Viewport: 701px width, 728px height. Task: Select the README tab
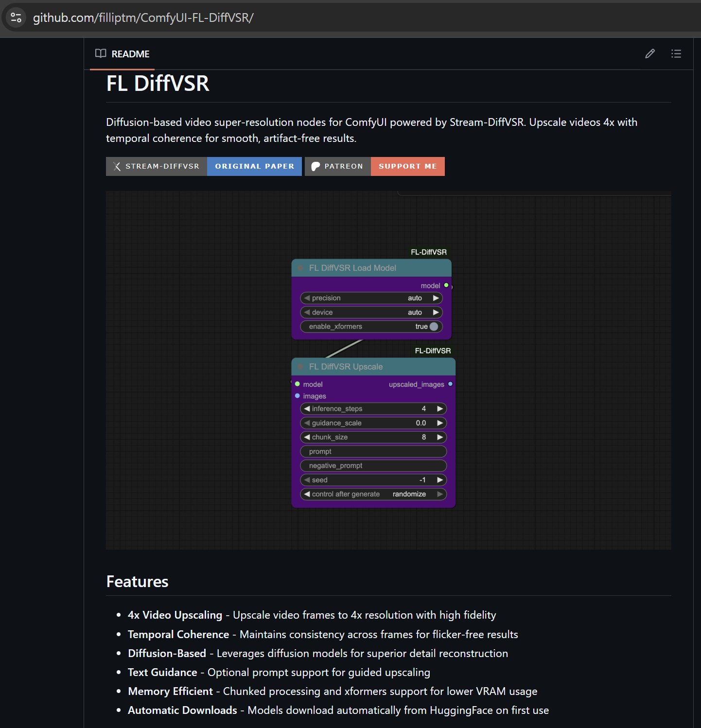pos(123,54)
